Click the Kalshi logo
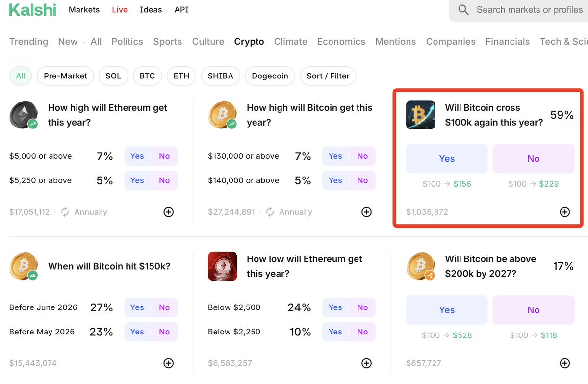 tap(32, 10)
